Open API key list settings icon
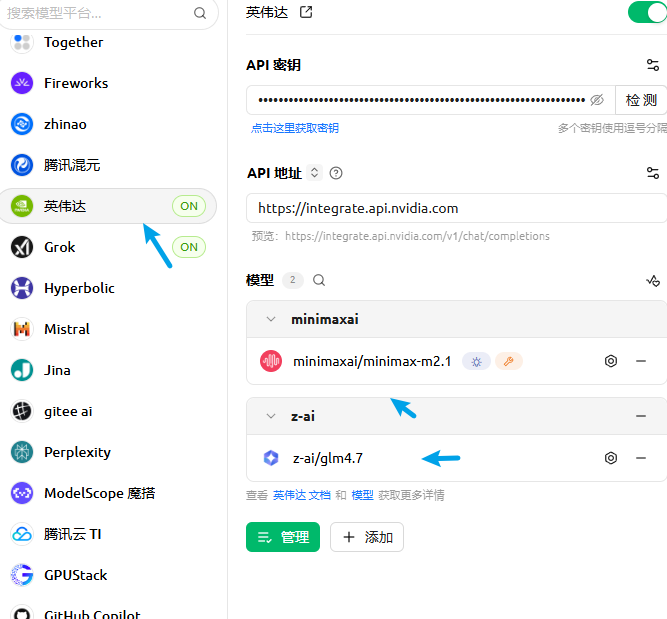The image size is (667, 619). click(653, 65)
